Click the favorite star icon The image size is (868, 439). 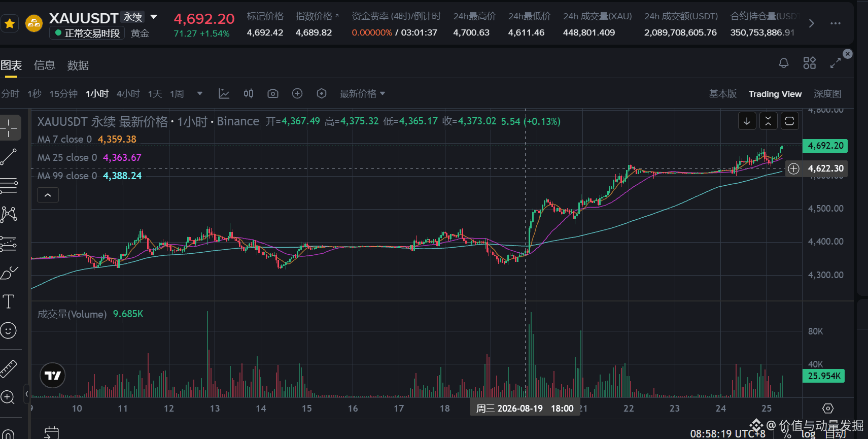[10, 23]
